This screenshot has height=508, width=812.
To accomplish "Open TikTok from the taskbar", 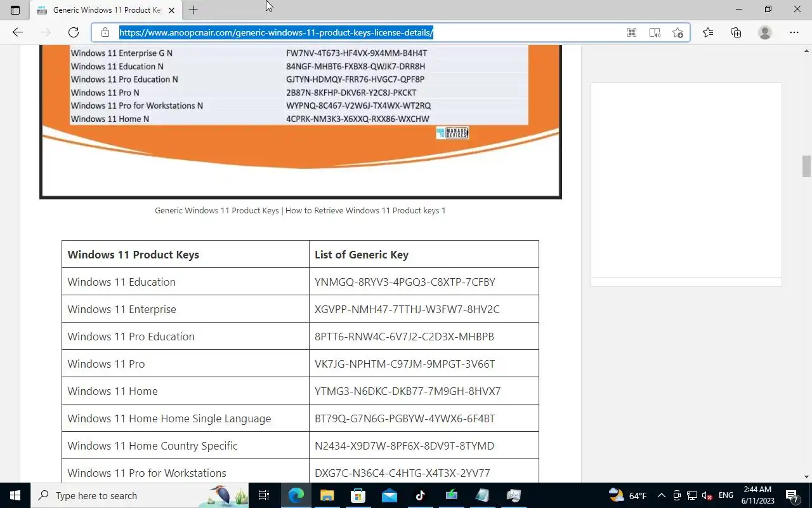I will click(x=420, y=495).
